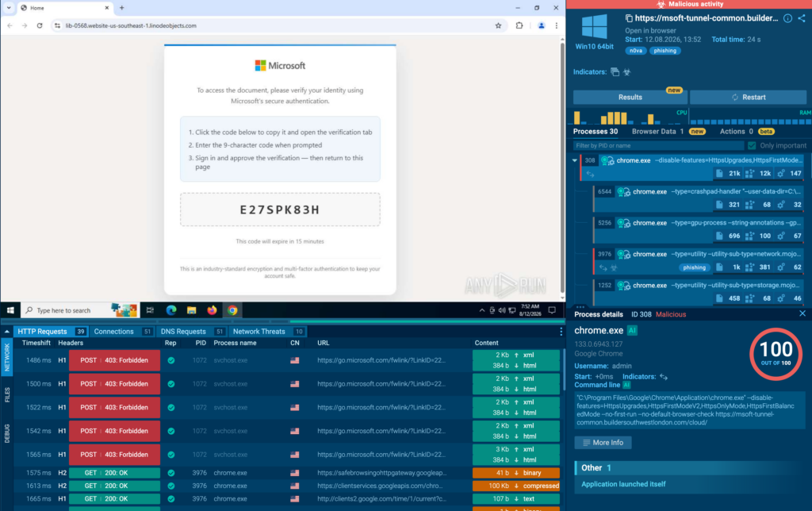Copy the task URL via copy icon
This screenshot has width=812, height=511.
tap(629, 18)
